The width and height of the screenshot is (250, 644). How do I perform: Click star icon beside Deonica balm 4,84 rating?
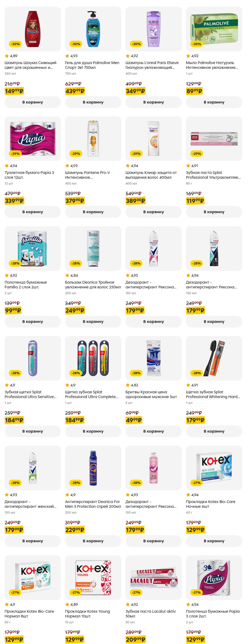[x=67, y=275]
